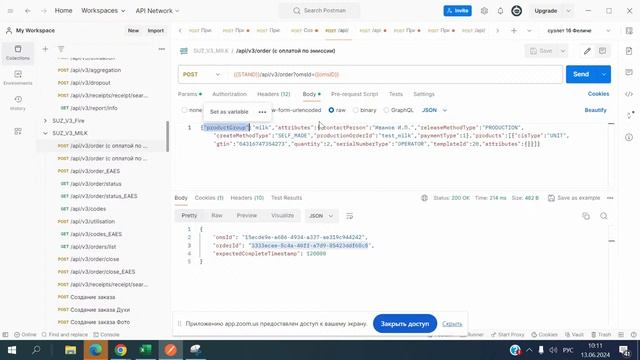Open the Send button arrow dropdown

(x=604, y=74)
